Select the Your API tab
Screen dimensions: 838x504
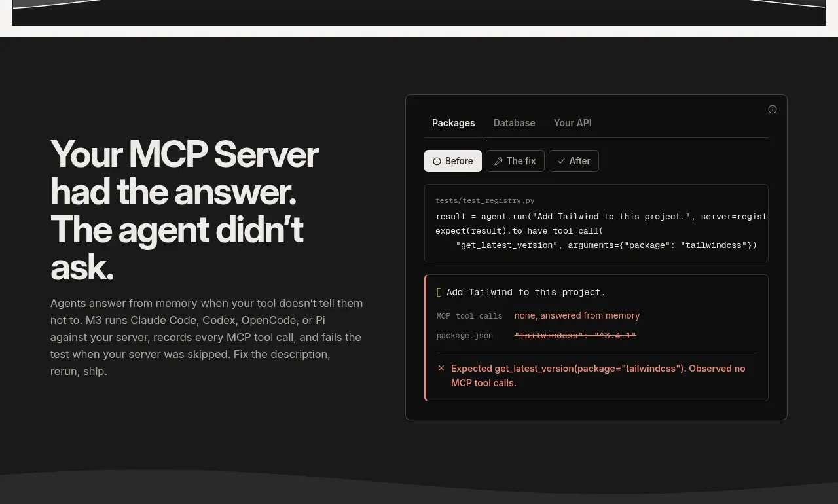(x=572, y=123)
